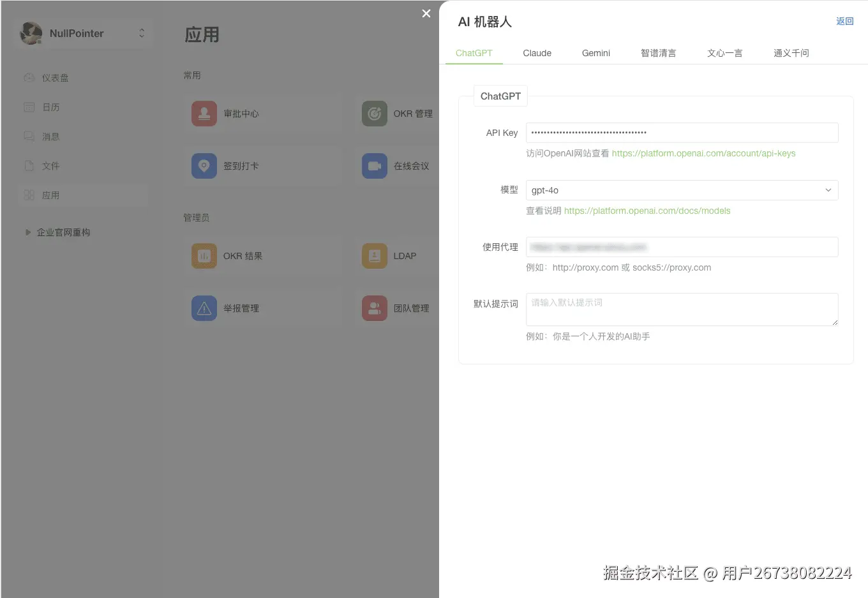868x598 pixels.
Task: Click the 日历 calendar sidebar icon
Action: (x=29, y=107)
